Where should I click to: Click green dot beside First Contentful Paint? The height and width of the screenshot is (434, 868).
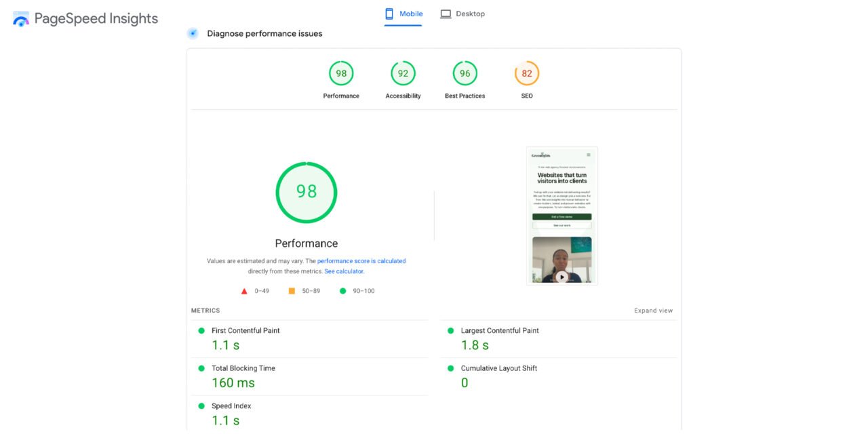click(x=201, y=330)
